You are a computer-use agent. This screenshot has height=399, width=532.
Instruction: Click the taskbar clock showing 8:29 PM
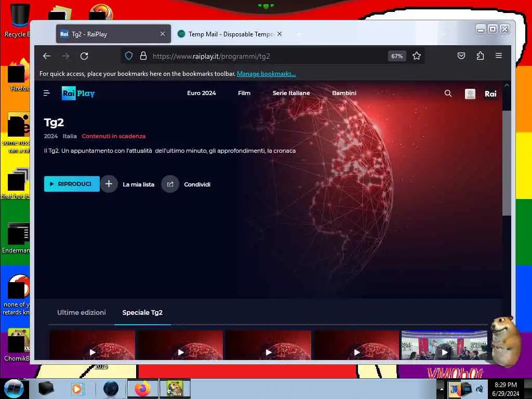(506, 389)
